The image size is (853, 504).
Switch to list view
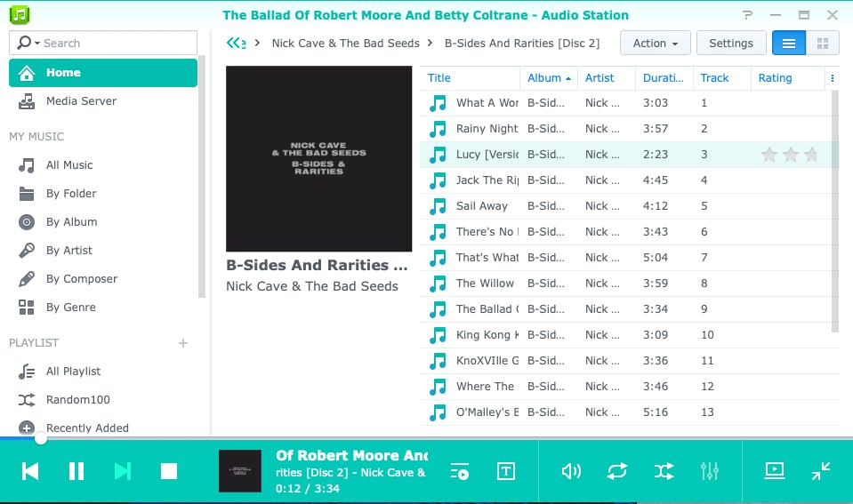(x=789, y=44)
